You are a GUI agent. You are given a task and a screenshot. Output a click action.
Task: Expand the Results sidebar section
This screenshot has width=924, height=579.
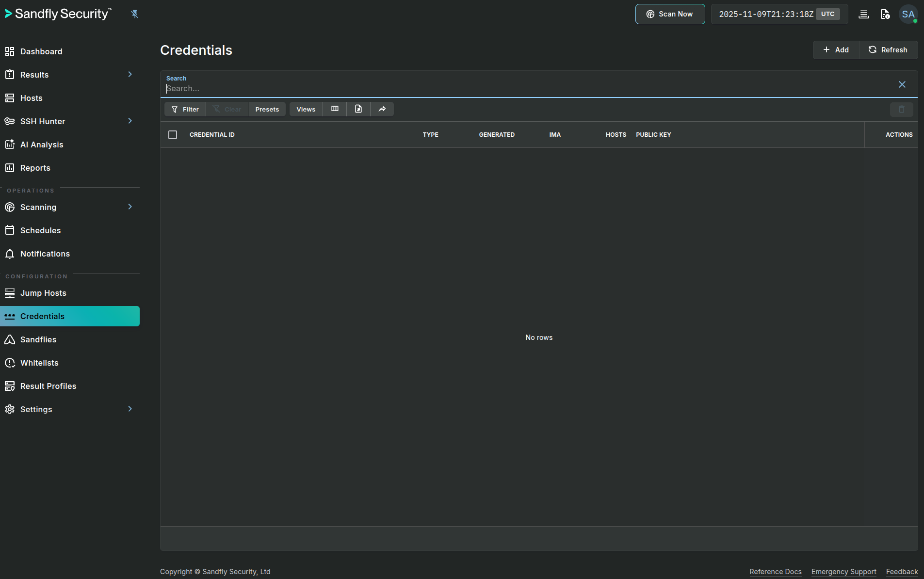130,74
